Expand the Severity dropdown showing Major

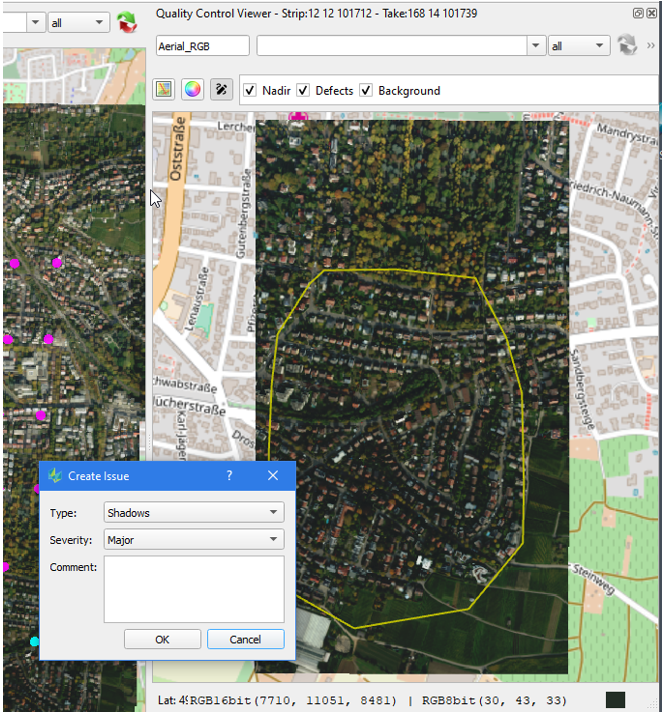194,540
